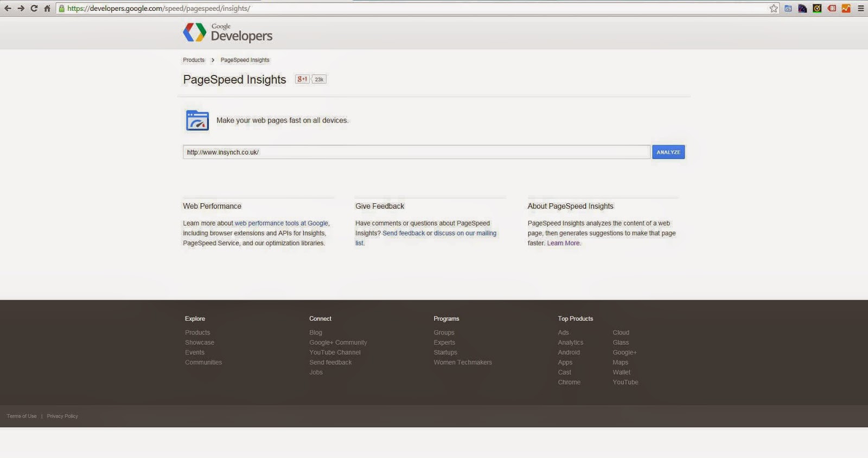Open Privacy Policy link

point(62,416)
